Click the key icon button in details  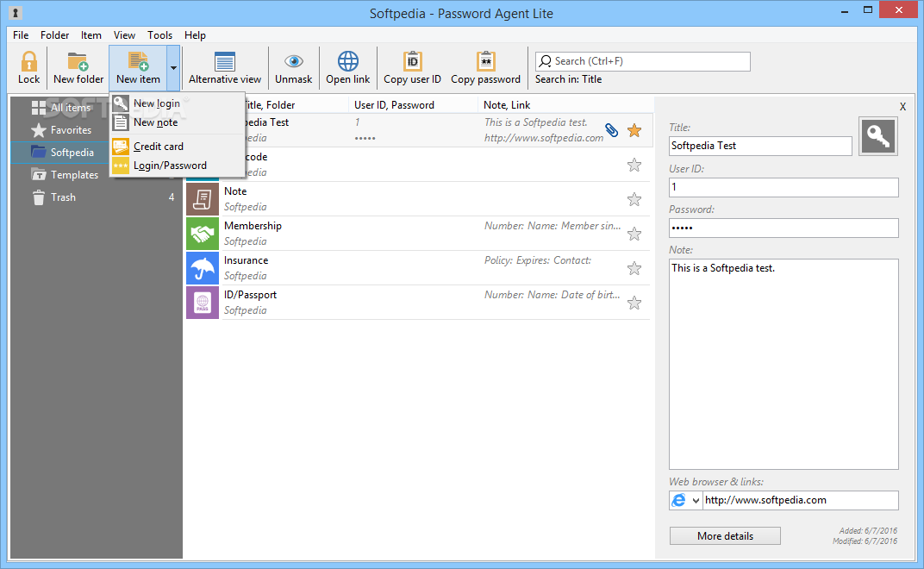tap(878, 136)
